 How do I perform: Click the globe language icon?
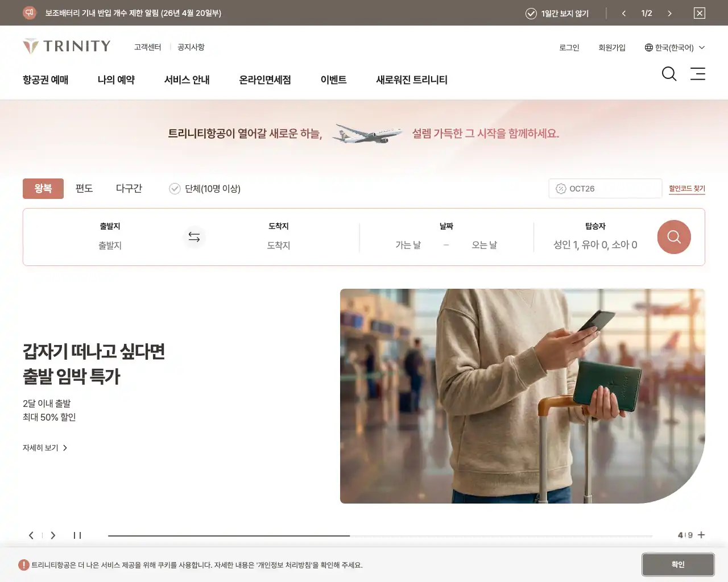(648, 48)
